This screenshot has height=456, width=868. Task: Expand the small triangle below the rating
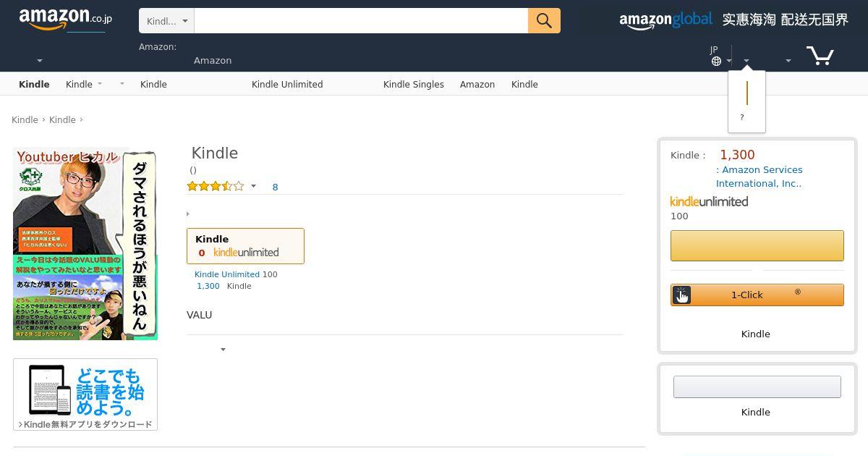[x=188, y=214]
